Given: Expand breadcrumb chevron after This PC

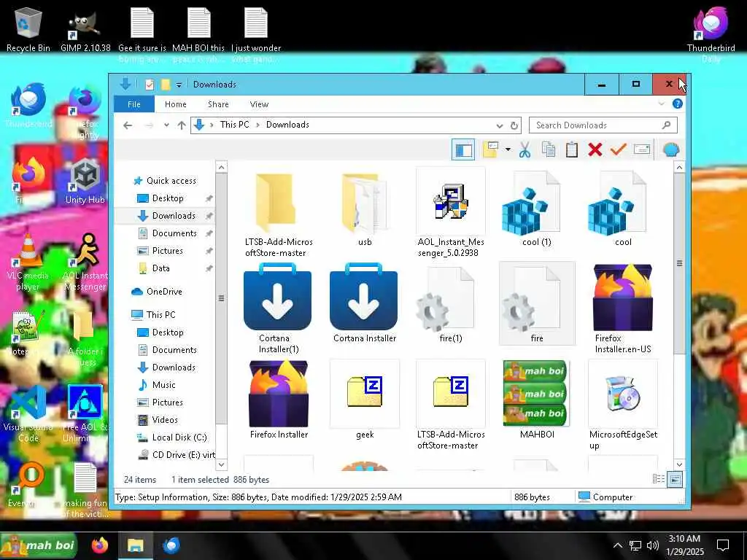Looking at the screenshot, I should click(x=258, y=125).
